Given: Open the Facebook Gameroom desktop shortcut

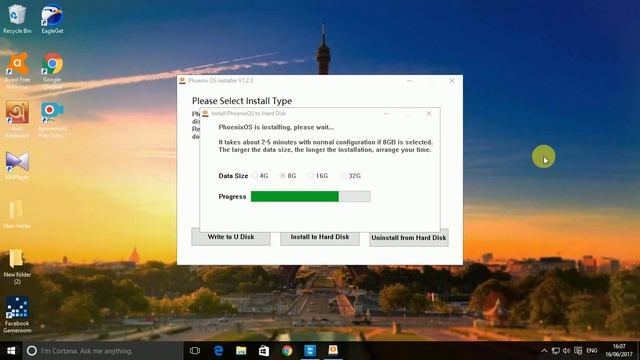Looking at the screenshot, I should 17,315.
